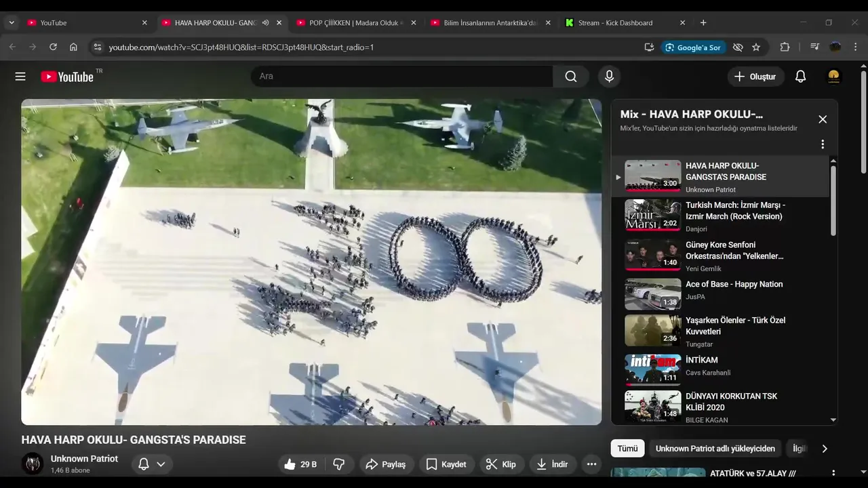Open browser home page
Screen dimensions: 868x488
tap(73, 47)
